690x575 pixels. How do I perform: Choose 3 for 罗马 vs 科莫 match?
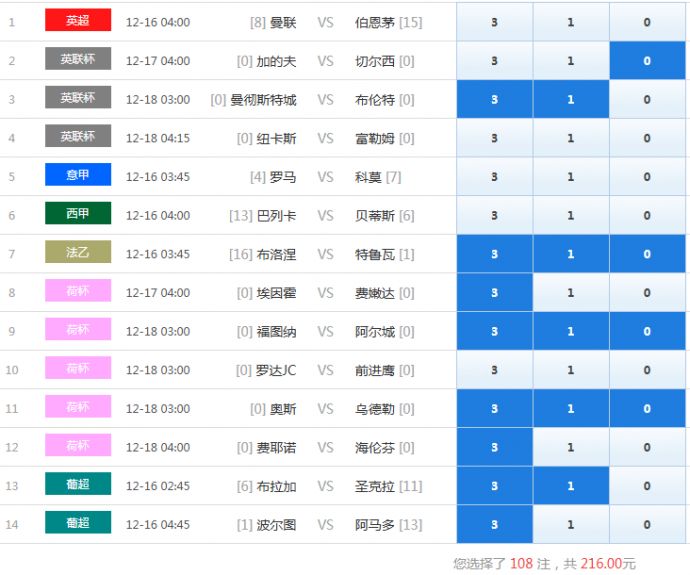click(x=494, y=177)
